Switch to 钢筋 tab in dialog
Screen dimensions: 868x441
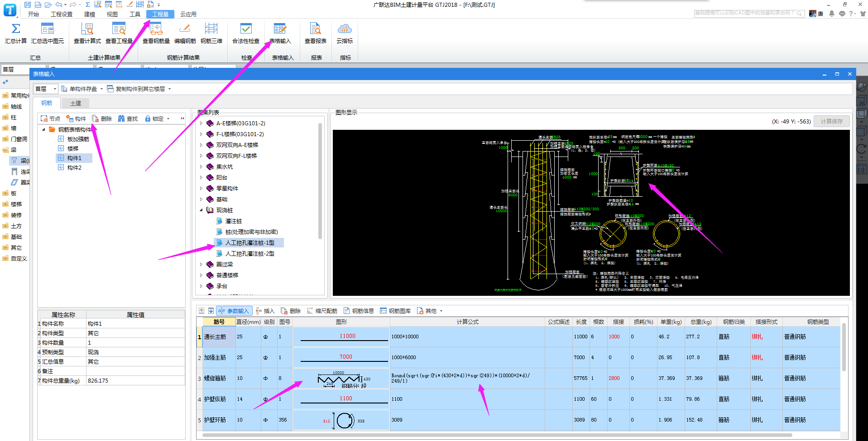[47, 103]
